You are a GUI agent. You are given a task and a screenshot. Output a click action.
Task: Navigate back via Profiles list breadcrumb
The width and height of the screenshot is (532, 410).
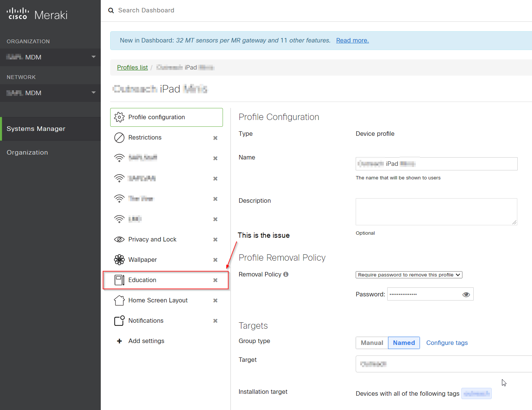[132, 67]
